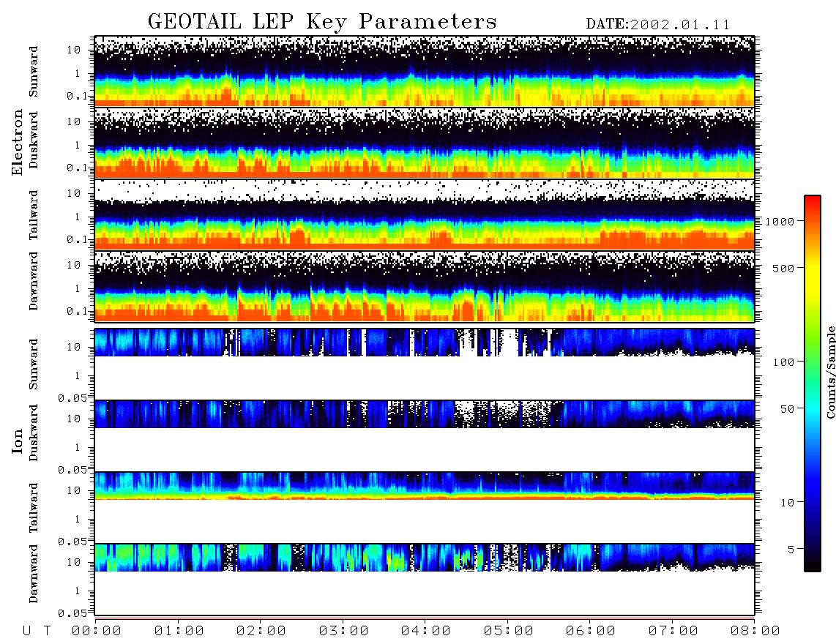Click the Electron Sunward row label
Screen dimensions: 836x644
point(34,72)
